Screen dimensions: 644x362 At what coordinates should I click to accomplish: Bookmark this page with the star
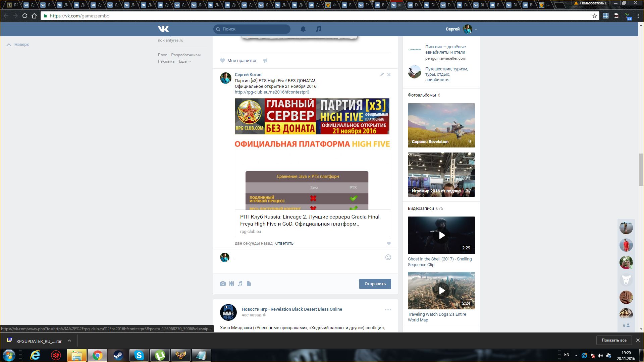595,16
